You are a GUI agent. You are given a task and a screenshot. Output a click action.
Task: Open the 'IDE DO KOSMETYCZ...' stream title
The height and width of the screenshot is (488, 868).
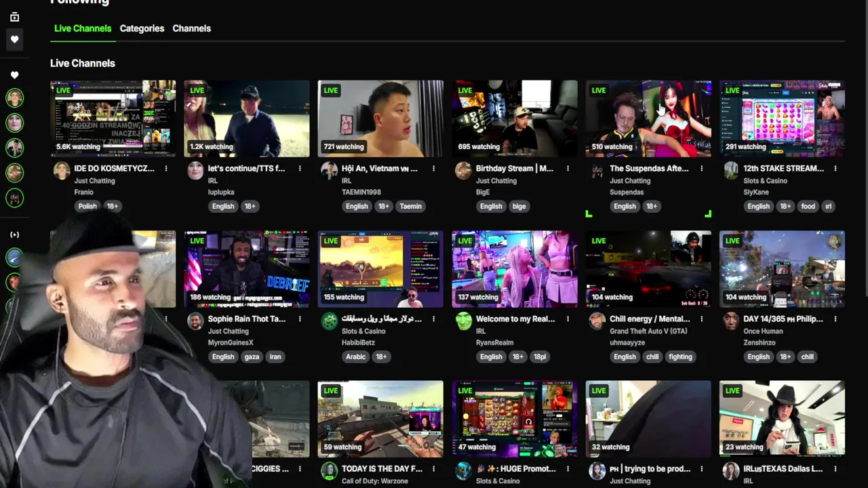click(114, 168)
